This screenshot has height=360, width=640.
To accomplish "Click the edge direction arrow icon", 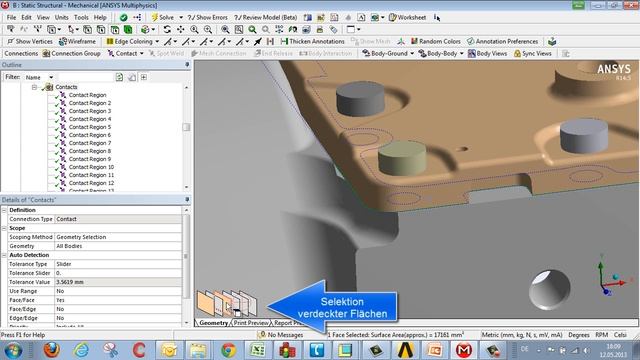I will pyautogui.click(x=258, y=41).
